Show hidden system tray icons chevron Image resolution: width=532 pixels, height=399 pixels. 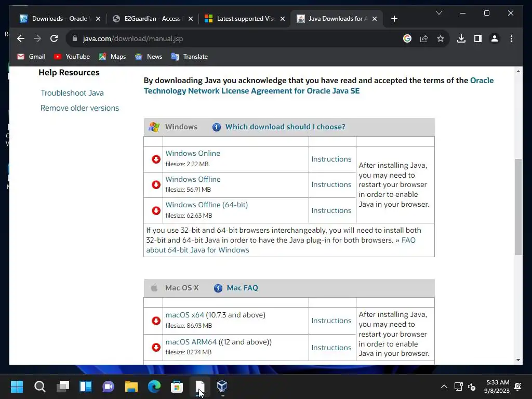tap(444, 387)
